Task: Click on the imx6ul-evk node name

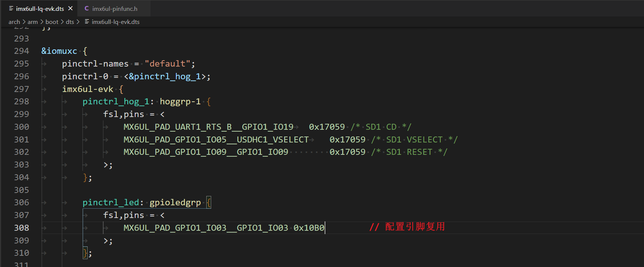Action: coord(88,89)
